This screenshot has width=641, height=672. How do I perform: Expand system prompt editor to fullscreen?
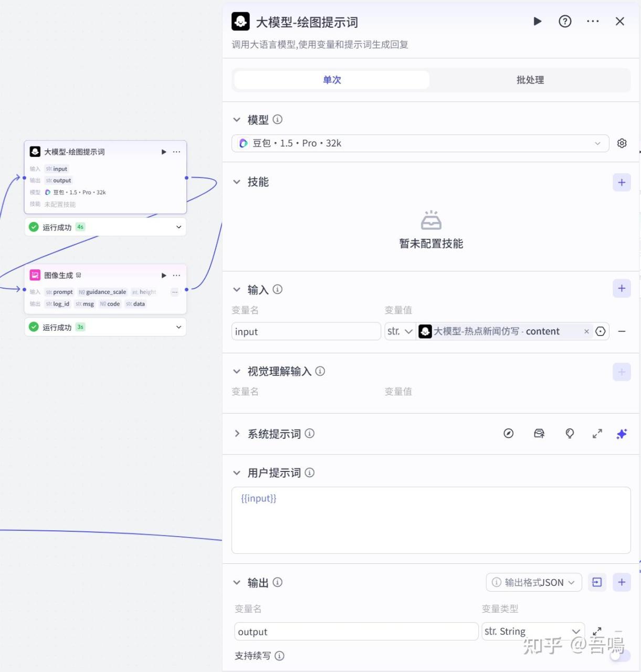597,434
